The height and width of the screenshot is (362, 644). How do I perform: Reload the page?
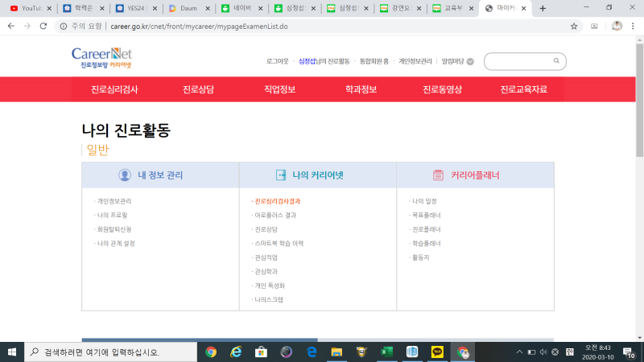[x=43, y=27]
